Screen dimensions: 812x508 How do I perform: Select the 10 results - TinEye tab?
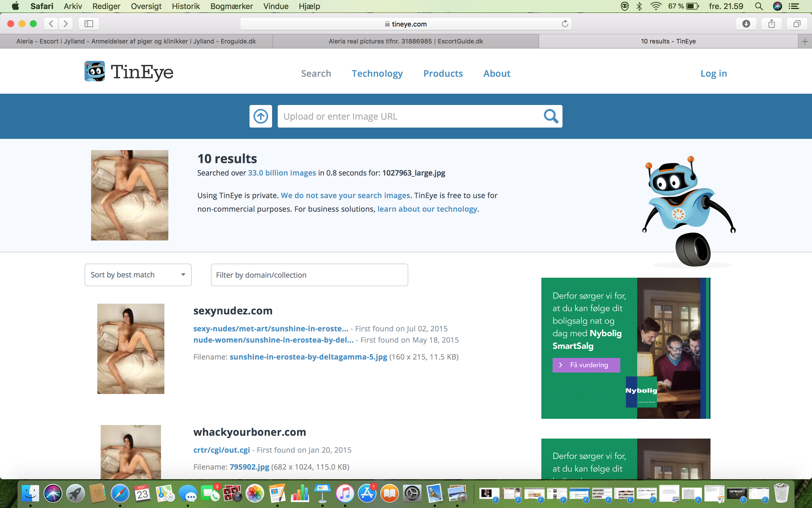[x=668, y=41]
